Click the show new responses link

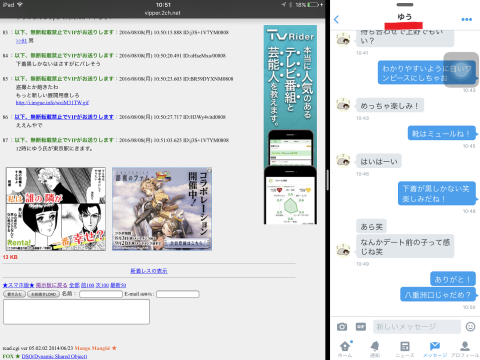click(149, 271)
